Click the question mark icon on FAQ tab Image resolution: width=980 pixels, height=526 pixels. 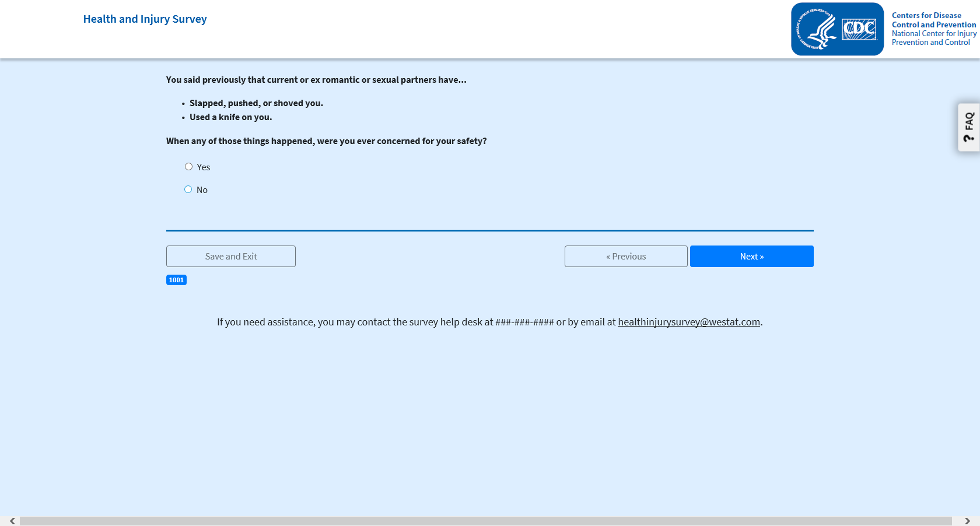[x=969, y=138]
